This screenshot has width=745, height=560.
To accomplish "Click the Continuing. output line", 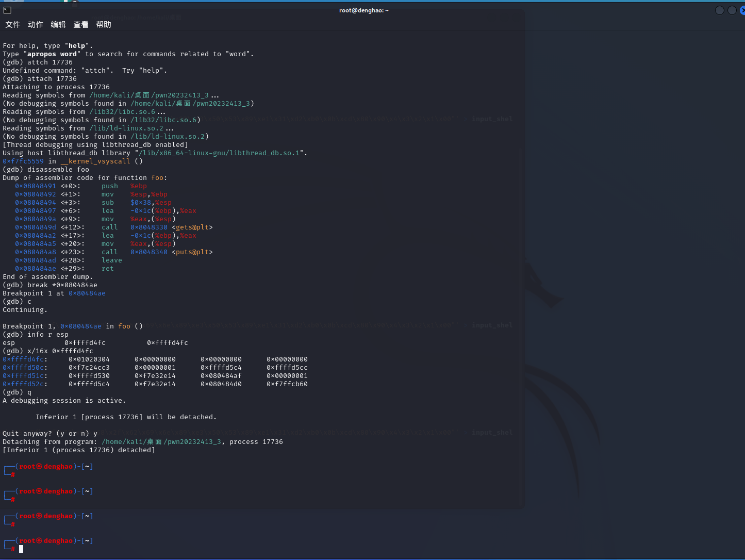I will tap(25, 310).
